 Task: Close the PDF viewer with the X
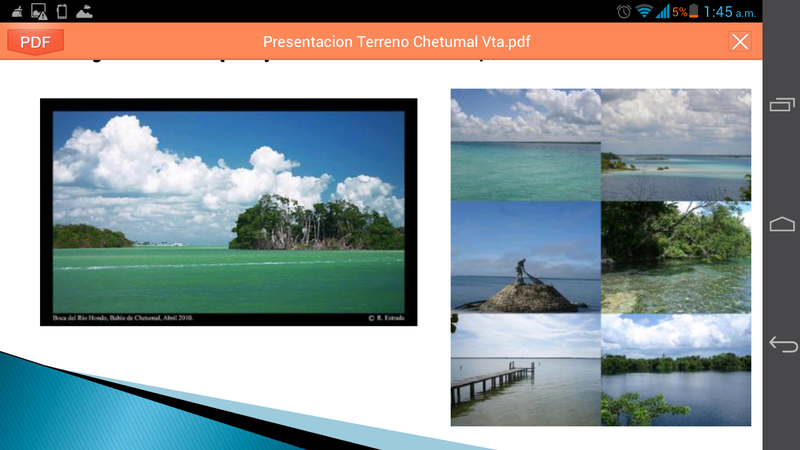(x=740, y=41)
